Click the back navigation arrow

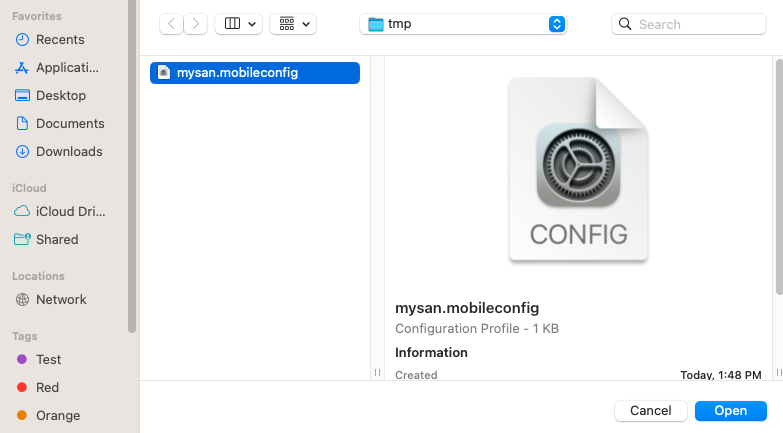tap(171, 24)
